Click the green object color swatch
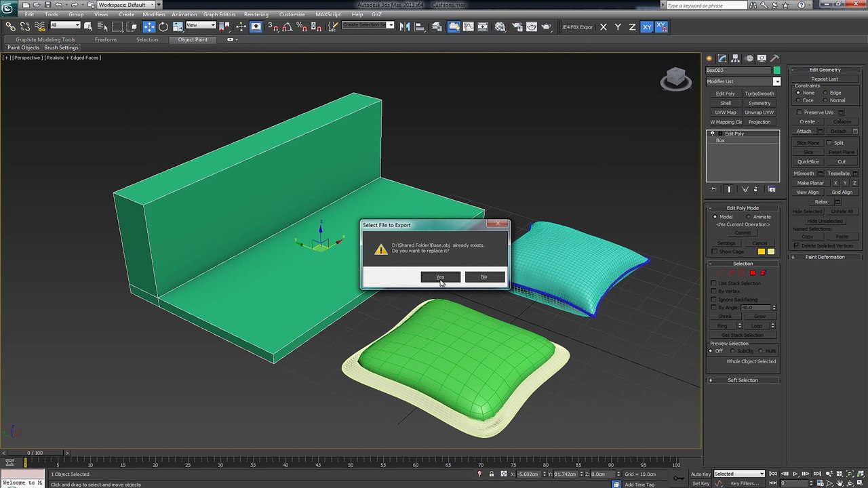 pos(776,70)
